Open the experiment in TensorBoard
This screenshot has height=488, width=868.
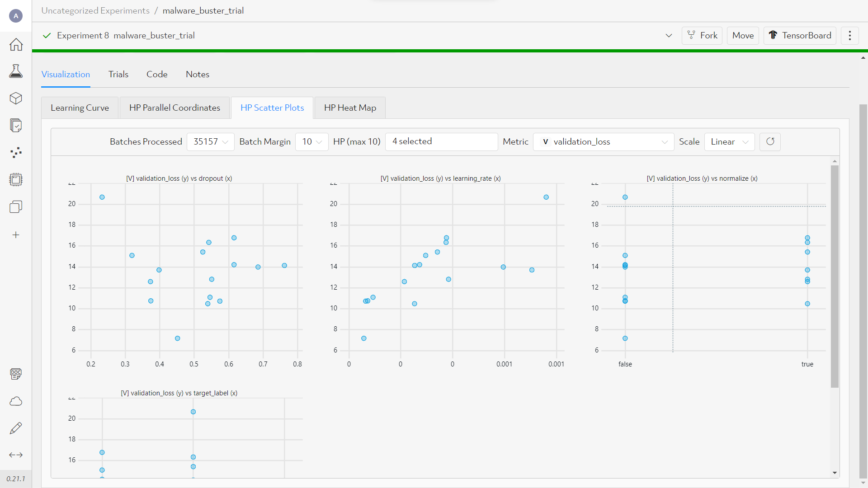[x=799, y=35]
